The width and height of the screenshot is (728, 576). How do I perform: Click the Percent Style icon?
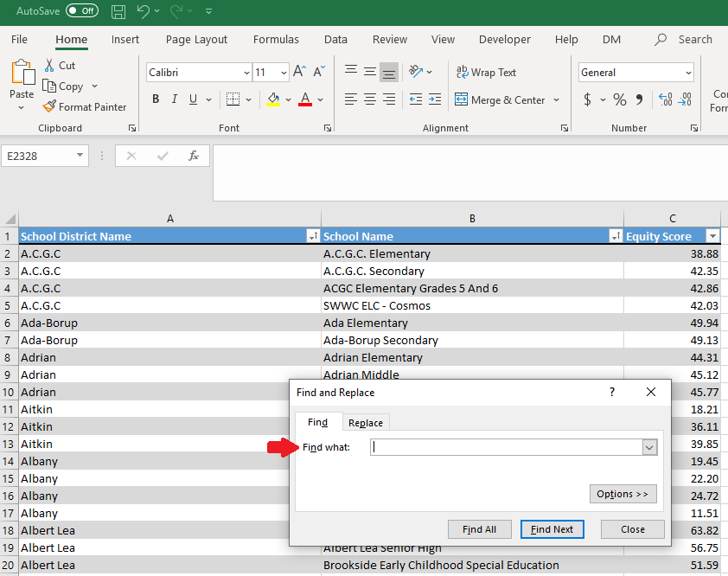(619, 99)
